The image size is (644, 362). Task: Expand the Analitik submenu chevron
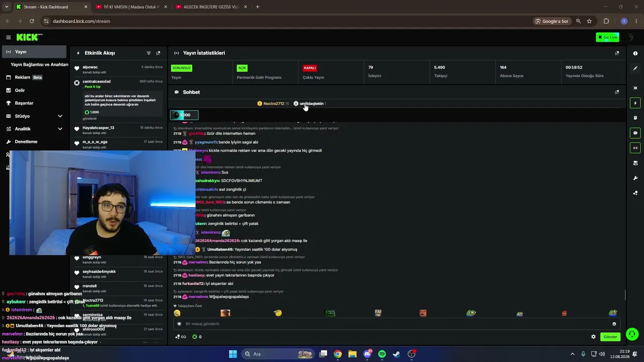[60, 129]
